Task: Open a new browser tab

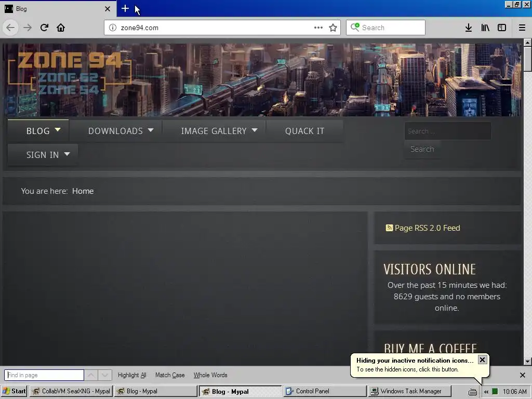Action: [125, 8]
